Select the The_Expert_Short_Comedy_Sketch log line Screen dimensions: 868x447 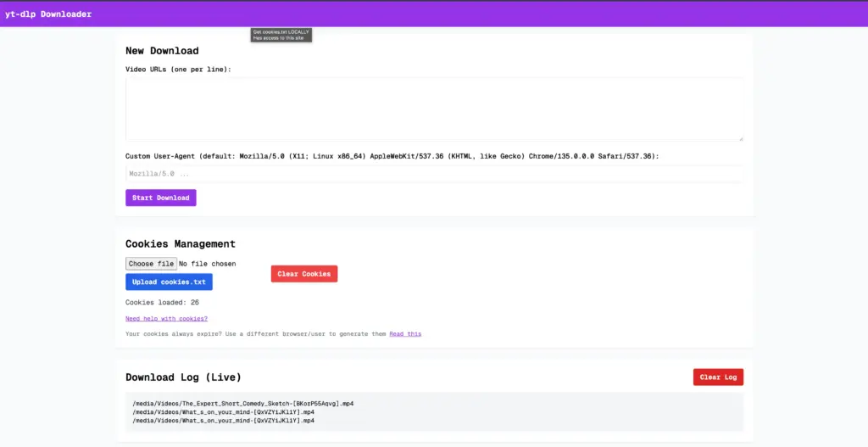click(243, 404)
